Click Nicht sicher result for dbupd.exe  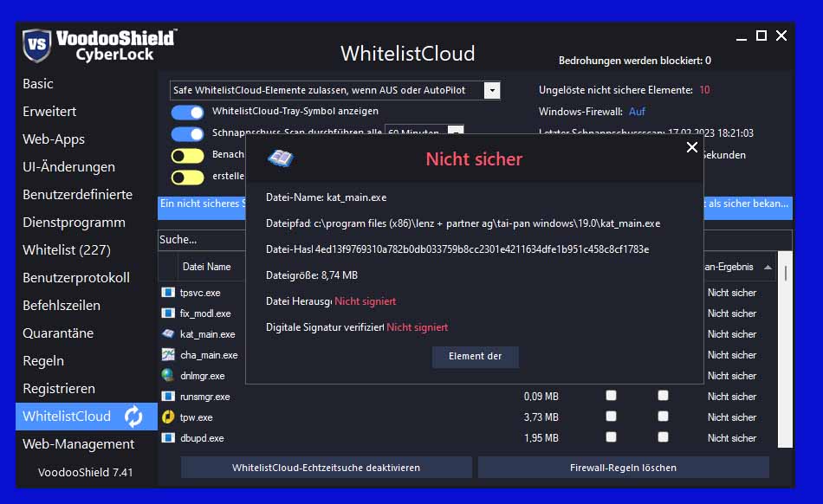point(732,438)
